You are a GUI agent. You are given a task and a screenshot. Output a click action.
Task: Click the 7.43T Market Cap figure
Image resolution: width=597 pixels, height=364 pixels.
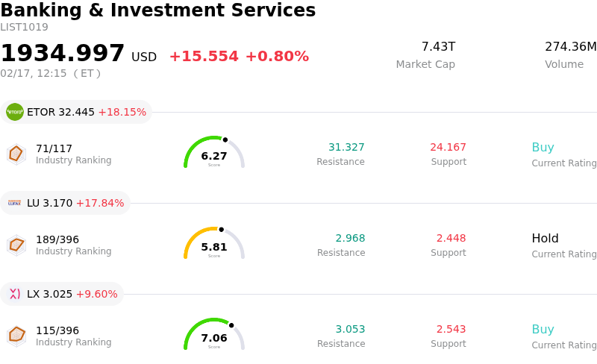point(438,47)
